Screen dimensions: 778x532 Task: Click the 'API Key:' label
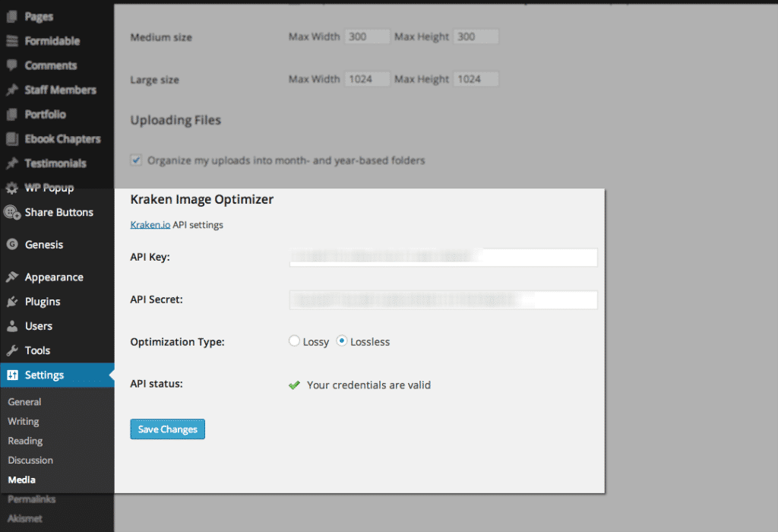point(150,257)
